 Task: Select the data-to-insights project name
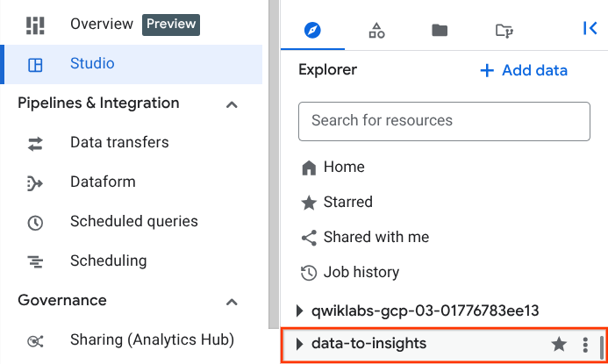click(368, 344)
